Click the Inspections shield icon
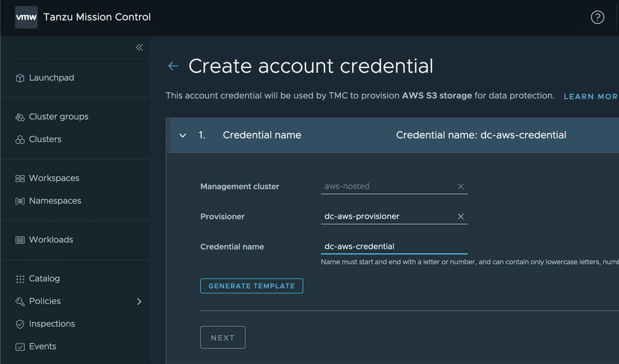619x364 pixels. pos(20,324)
